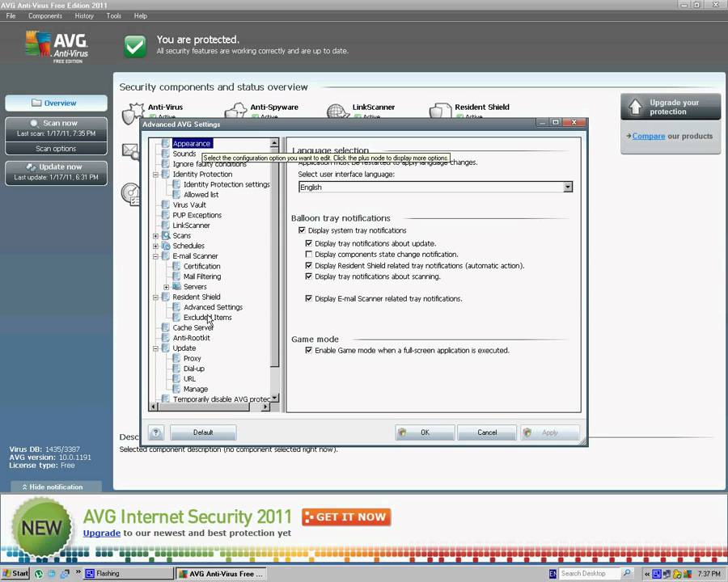Toggle E-mail Scanner related tray notifications
728x582 pixels.
[309, 298]
